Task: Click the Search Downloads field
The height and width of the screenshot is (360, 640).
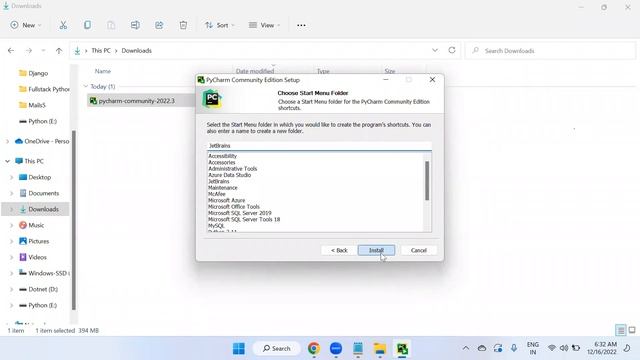Action: point(551,51)
